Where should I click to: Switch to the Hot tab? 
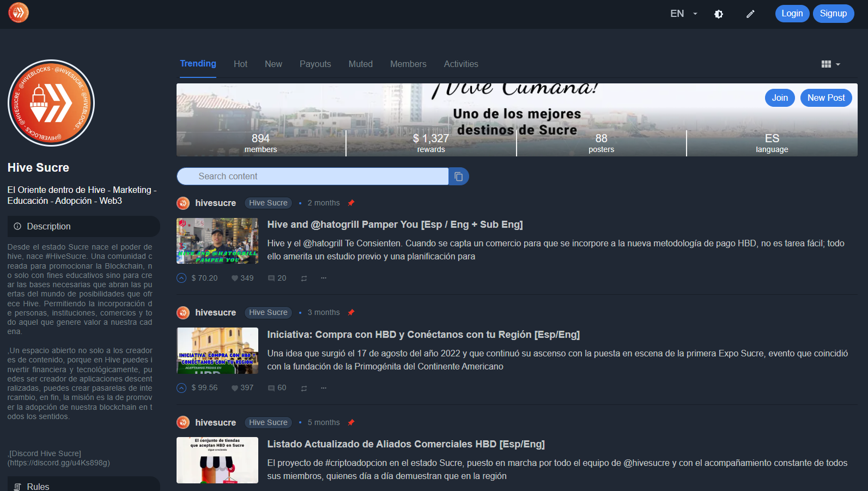pyautogui.click(x=240, y=64)
